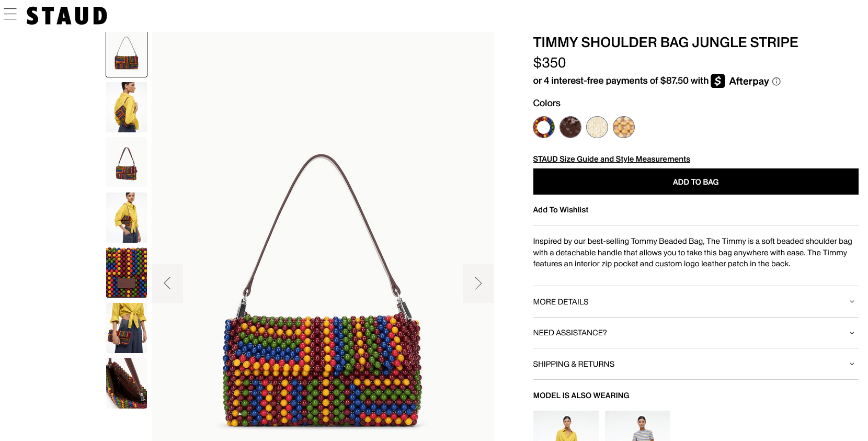Image resolution: width=868 pixels, height=441 pixels.
Task: Open STAUD Size Guide and Style Measurements
Action: 611,159
